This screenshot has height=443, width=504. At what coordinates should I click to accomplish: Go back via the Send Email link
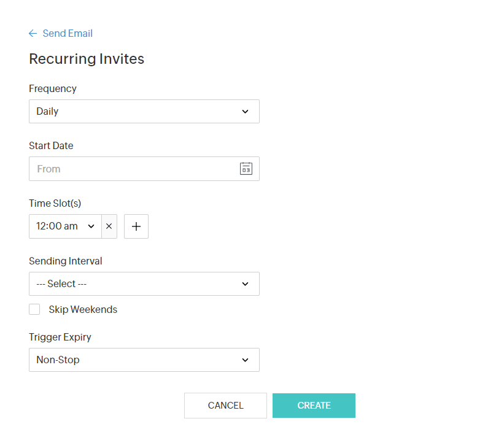coord(68,34)
